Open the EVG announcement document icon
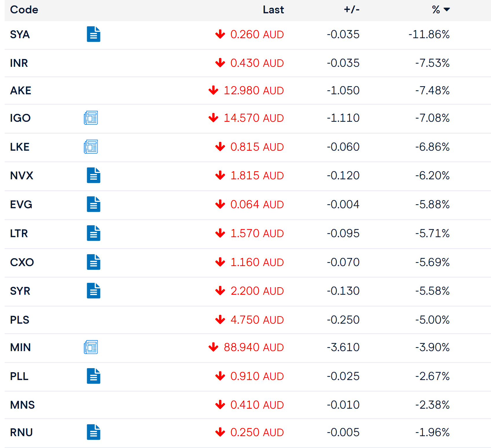The height and width of the screenshot is (448, 491). tap(93, 204)
